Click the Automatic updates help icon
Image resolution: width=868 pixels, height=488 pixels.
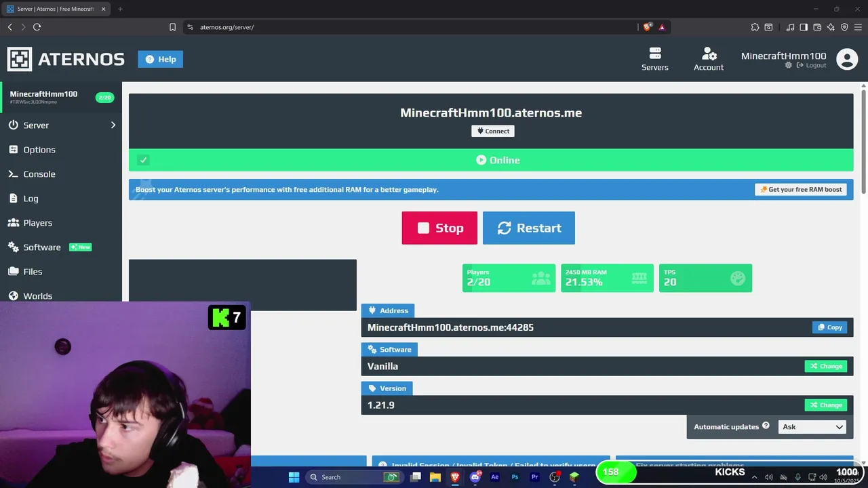pos(766,426)
